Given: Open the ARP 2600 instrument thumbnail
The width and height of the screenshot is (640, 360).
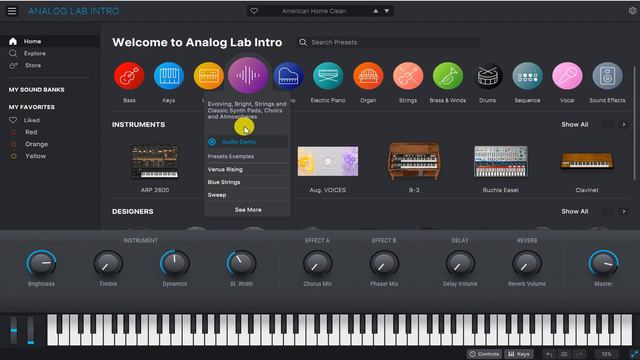Looking at the screenshot, I should 155,162.
